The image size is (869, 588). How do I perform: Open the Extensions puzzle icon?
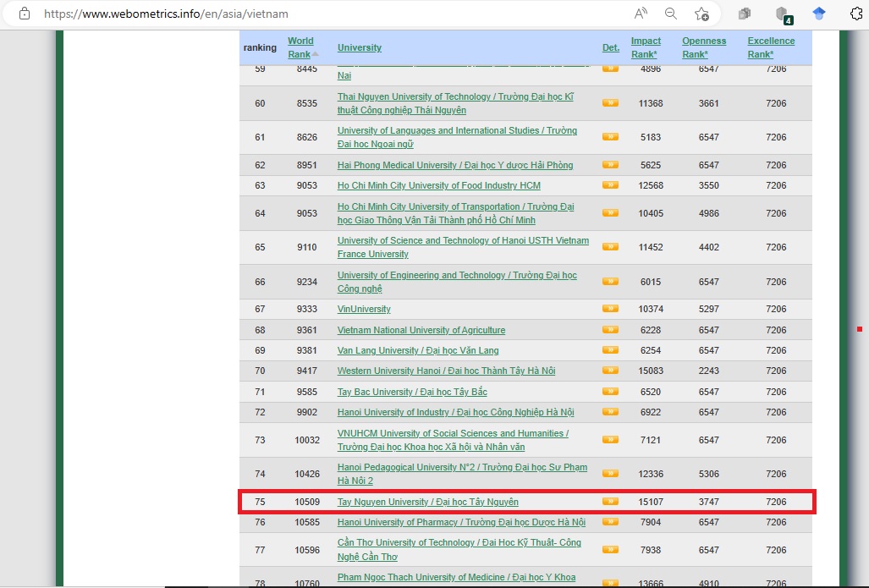[x=857, y=14]
